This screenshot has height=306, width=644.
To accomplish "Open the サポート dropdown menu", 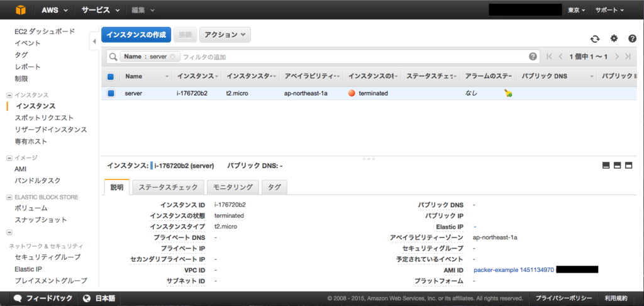I will click(609, 10).
